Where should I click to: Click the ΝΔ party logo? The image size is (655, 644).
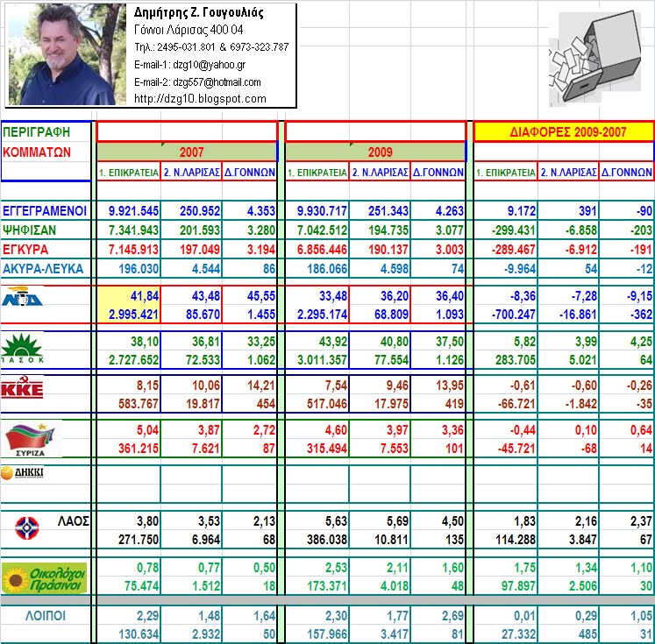[x=23, y=296]
